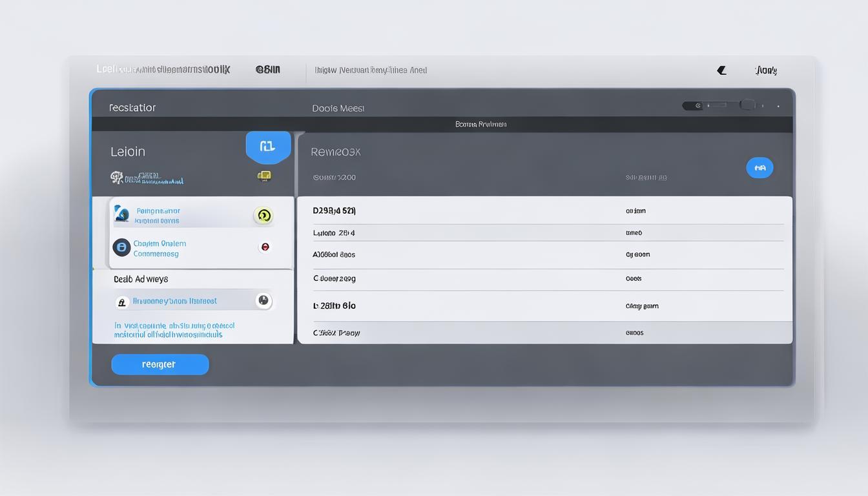Open the Doois Meesi tab
868x496 pixels.
338,108
